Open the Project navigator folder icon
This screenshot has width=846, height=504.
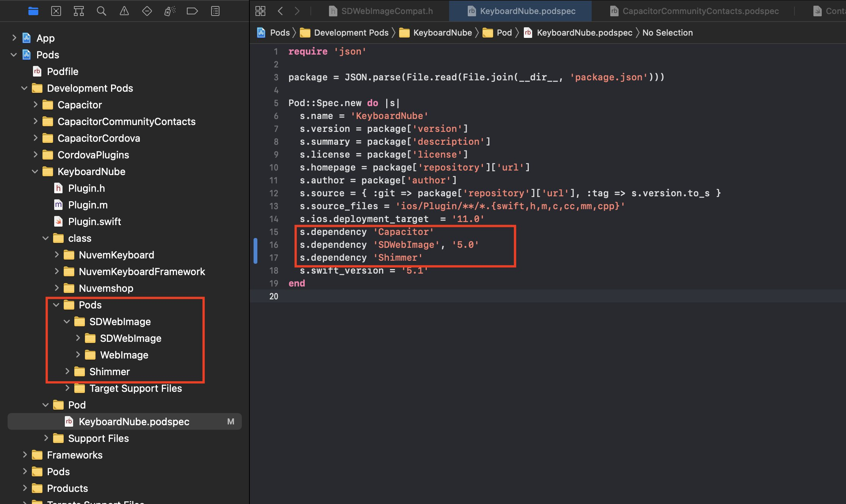(x=33, y=11)
